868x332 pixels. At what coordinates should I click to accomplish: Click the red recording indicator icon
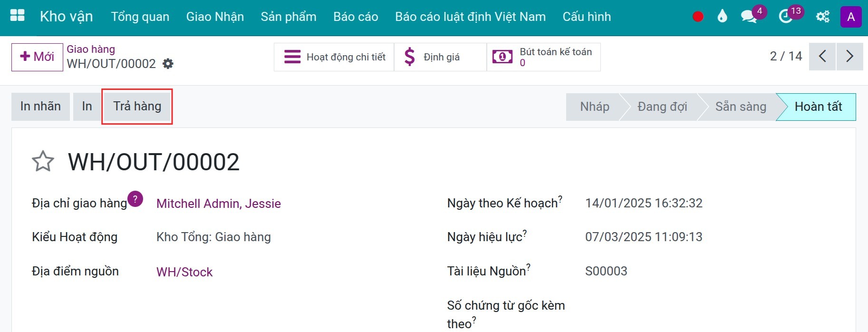click(x=698, y=17)
